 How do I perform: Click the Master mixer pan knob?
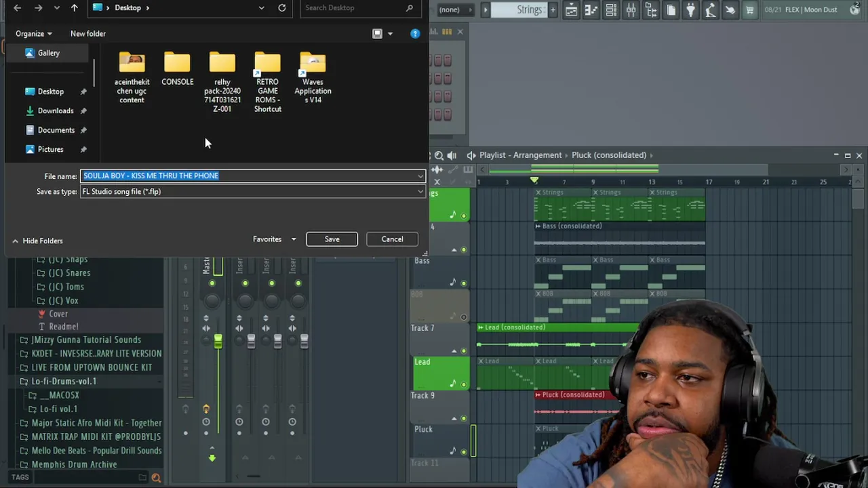(212, 300)
